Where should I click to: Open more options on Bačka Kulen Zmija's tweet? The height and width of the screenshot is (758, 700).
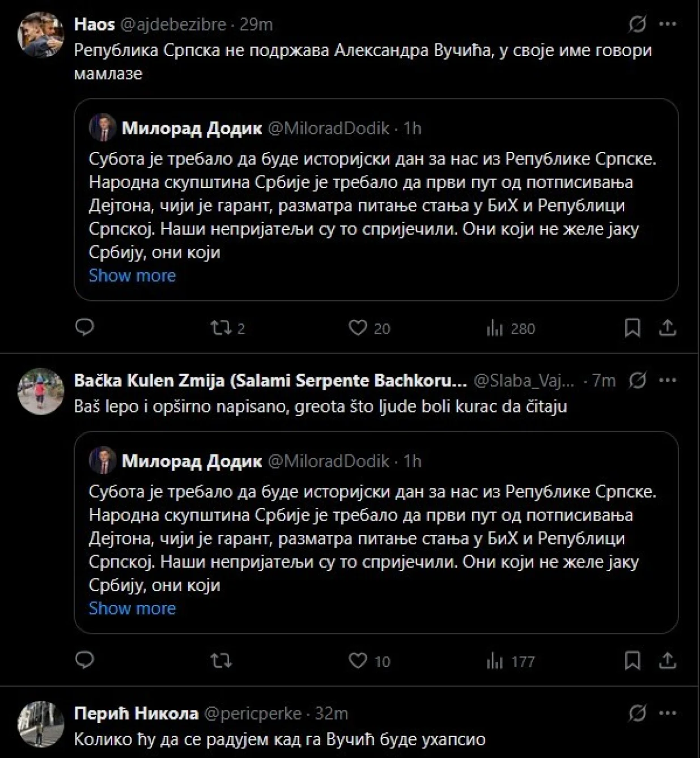[668, 380]
